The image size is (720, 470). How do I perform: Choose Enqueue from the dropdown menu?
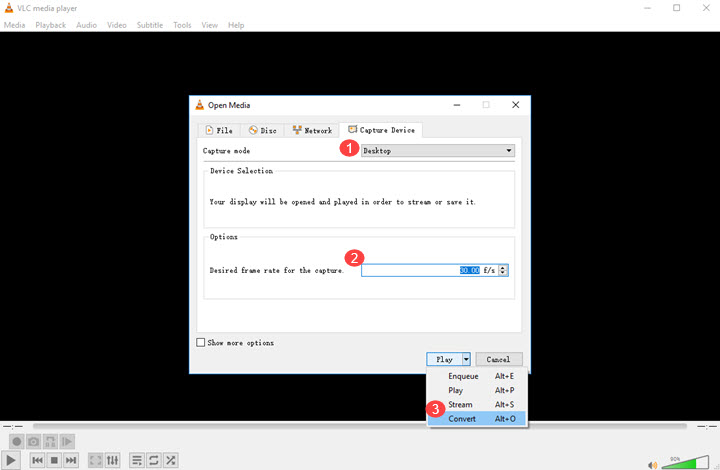(477, 376)
